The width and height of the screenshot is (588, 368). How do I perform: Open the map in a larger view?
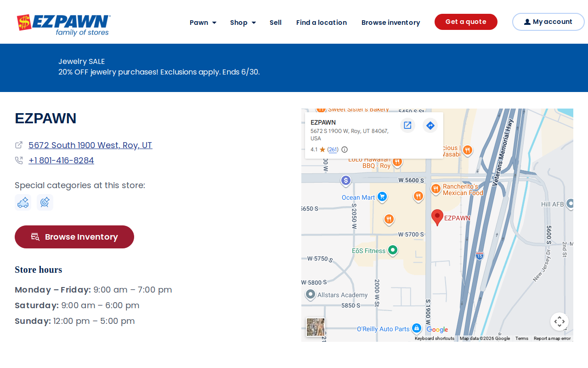407,125
